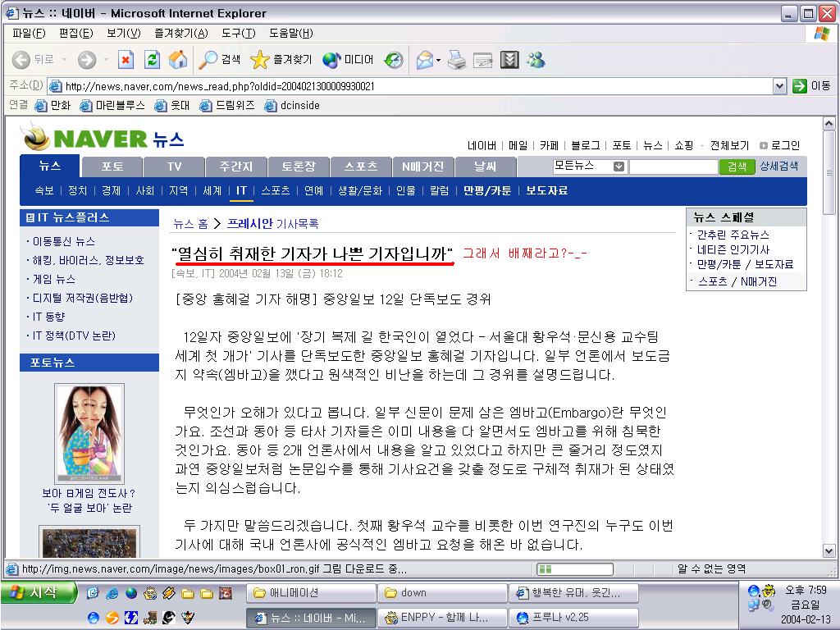Select the 토론장 tab
Screen dimensions: 840x630
298,167
